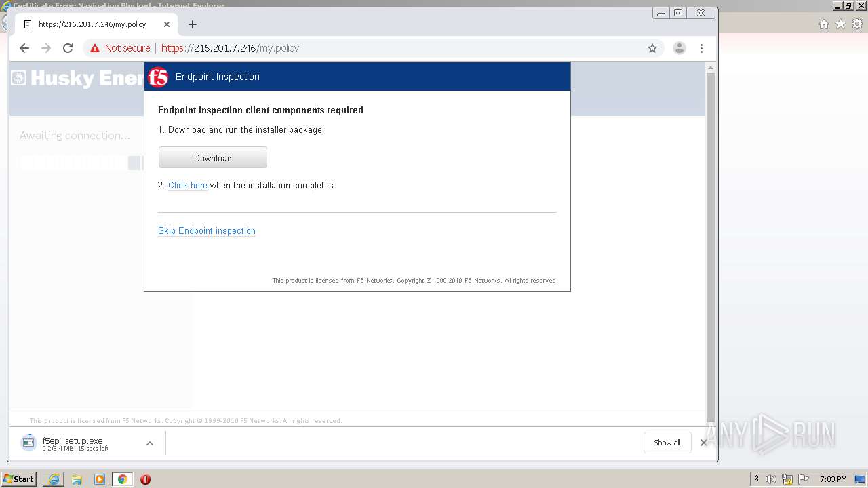The height and width of the screenshot is (488, 868).
Task: Open the media player taskbar icon
Action: 100,479
